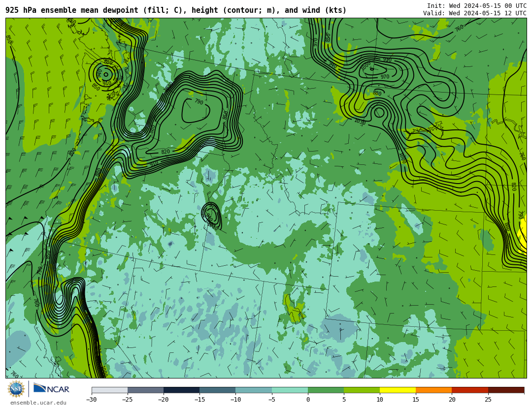This screenshot has width=532, height=409.
Task: Click the 5 colorbar tick label
Action: [344, 400]
